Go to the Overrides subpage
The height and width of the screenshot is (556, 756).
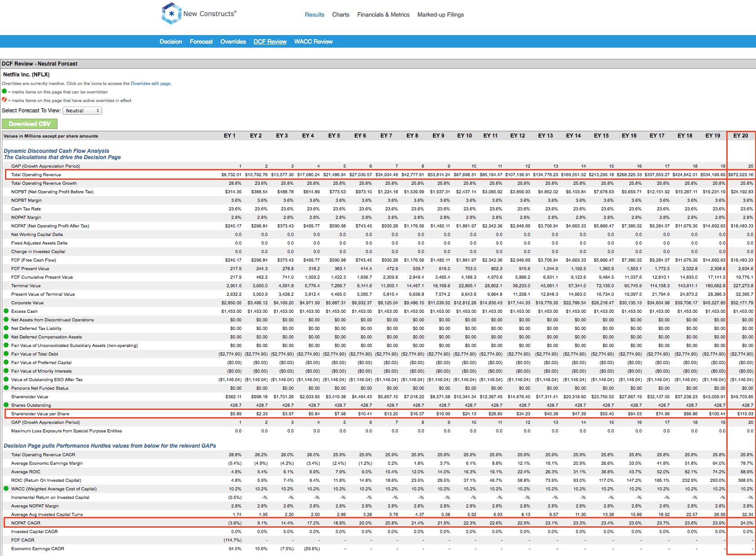tap(233, 42)
